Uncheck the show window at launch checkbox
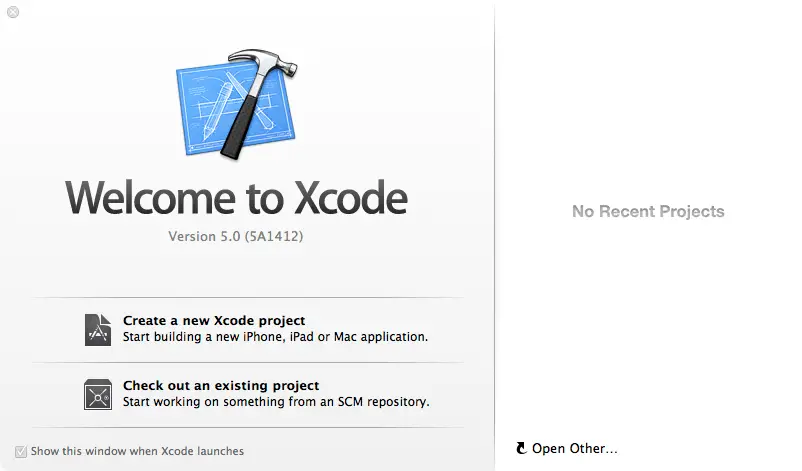 point(21,451)
